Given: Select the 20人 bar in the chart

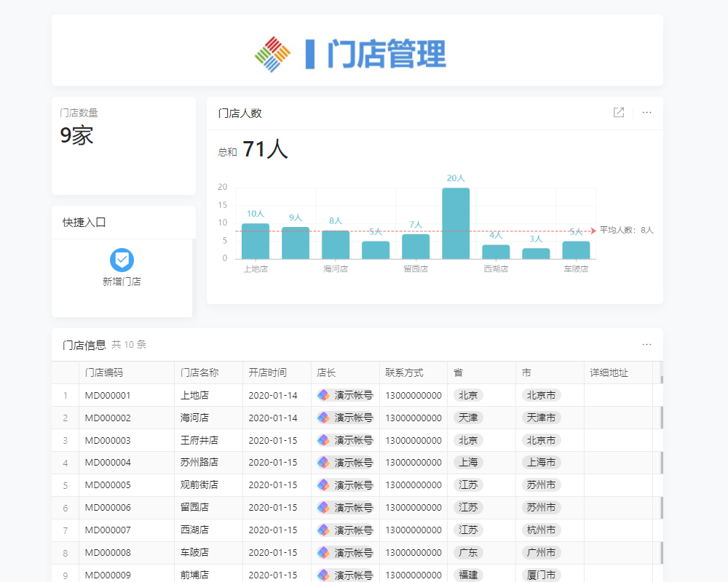Looking at the screenshot, I should (455, 222).
